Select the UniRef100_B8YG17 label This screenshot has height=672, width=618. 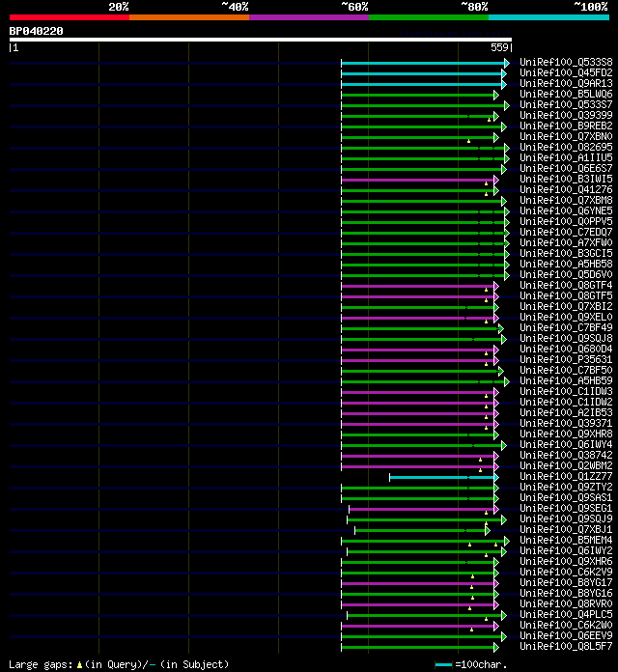(566, 583)
